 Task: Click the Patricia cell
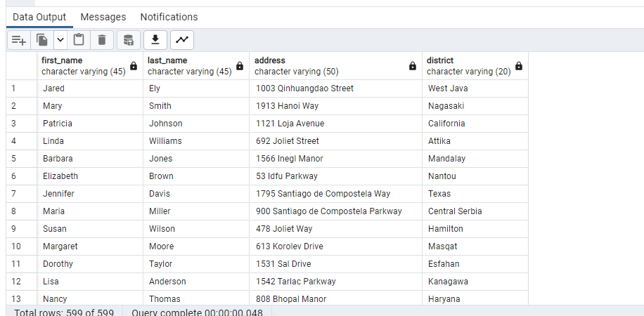[90, 124]
